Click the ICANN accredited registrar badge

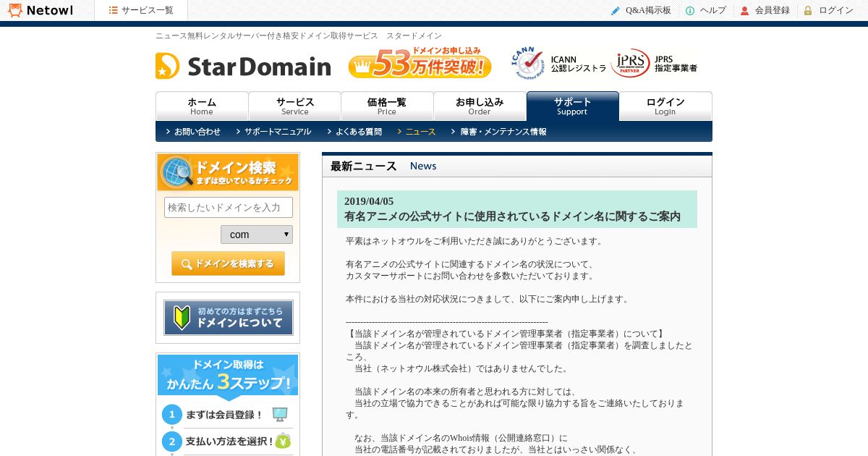click(x=558, y=64)
